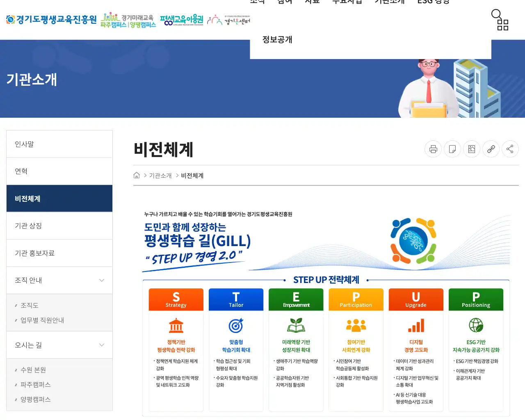Screen dimensions: 525x420
Task: Click the print page icon
Action: (x=433, y=149)
